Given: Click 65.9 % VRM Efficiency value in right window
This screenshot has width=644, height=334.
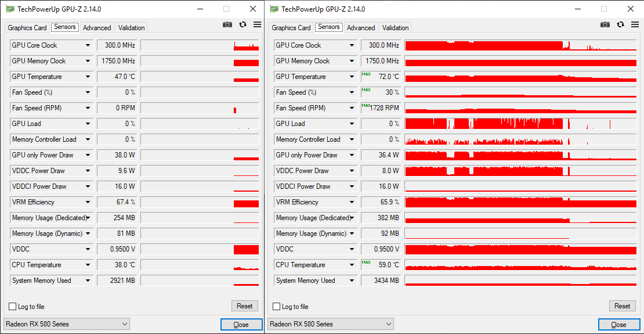Looking at the screenshot, I should coord(381,202).
